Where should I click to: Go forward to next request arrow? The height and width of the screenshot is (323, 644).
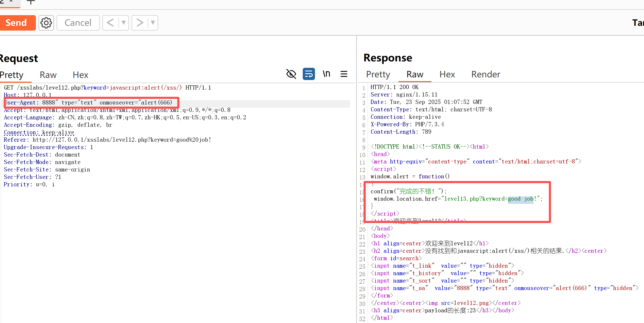140,23
